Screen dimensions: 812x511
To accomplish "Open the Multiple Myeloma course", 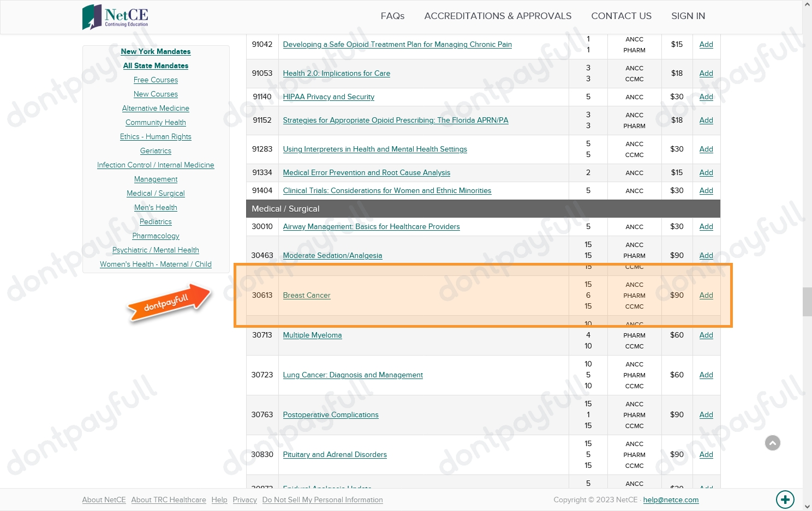I will pos(312,335).
